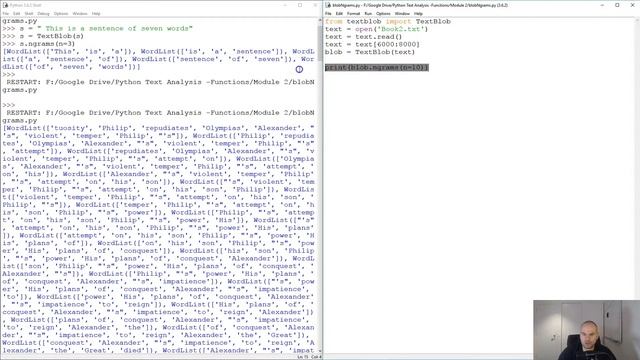Open Shell menu in Python Shell window
The image size is (640, 360).
pyautogui.click(x=29, y=13)
